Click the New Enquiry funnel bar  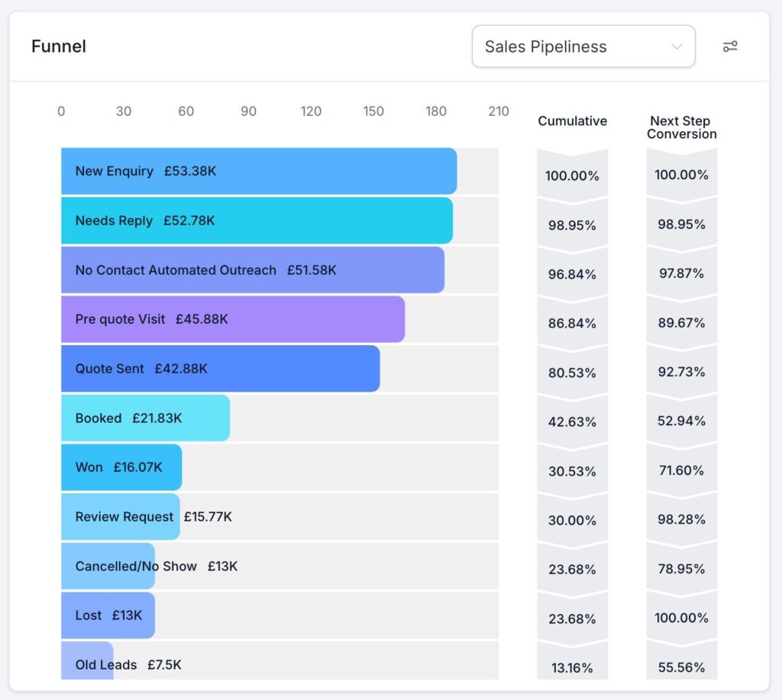tap(259, 171)
